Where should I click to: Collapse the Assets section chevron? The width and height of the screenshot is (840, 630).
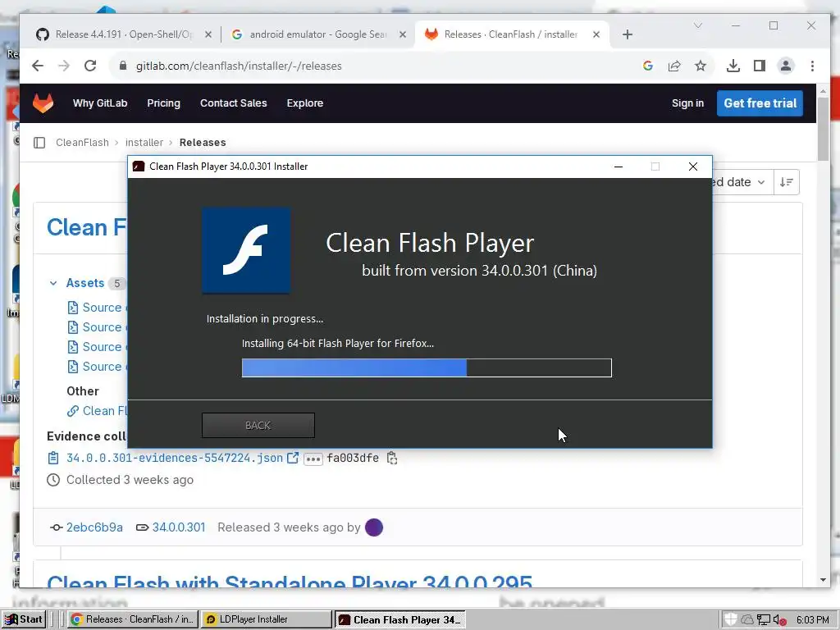coord(53,283)
